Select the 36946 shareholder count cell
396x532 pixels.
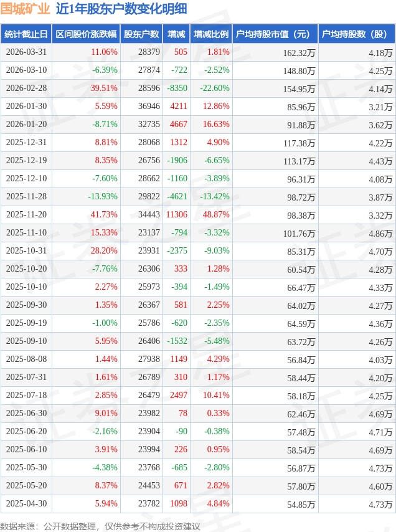[x=149, y=107]
